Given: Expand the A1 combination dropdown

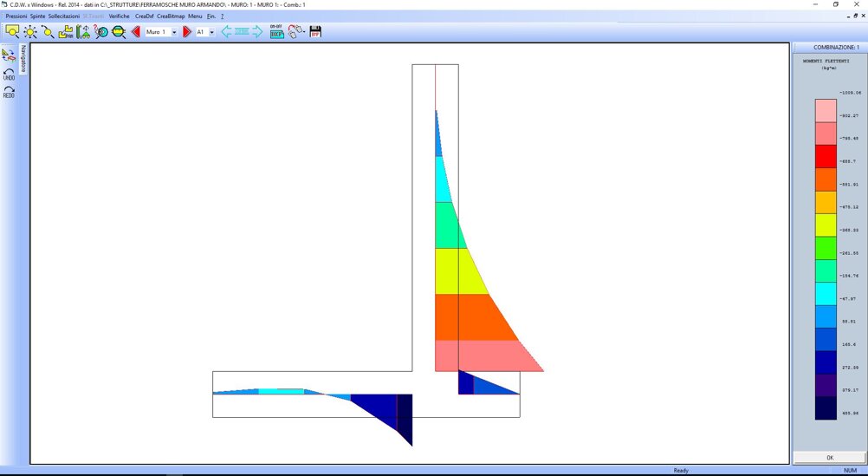Looking at the screenshot, I should 211,32.
